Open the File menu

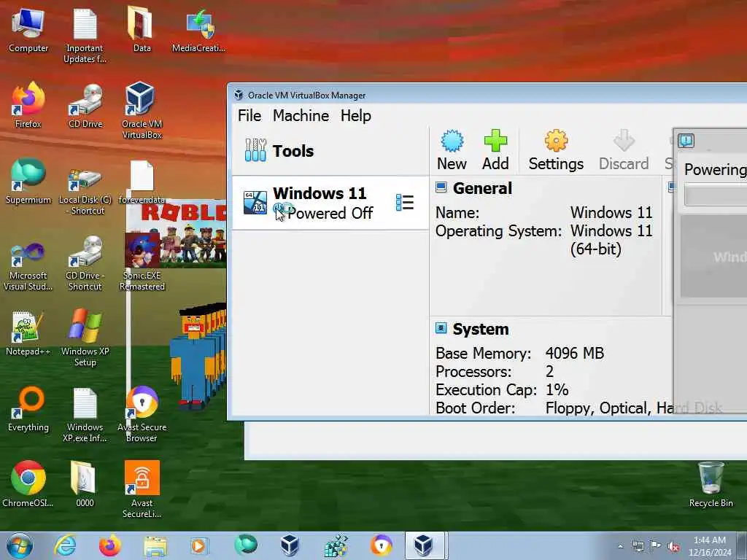click(249, 116)
